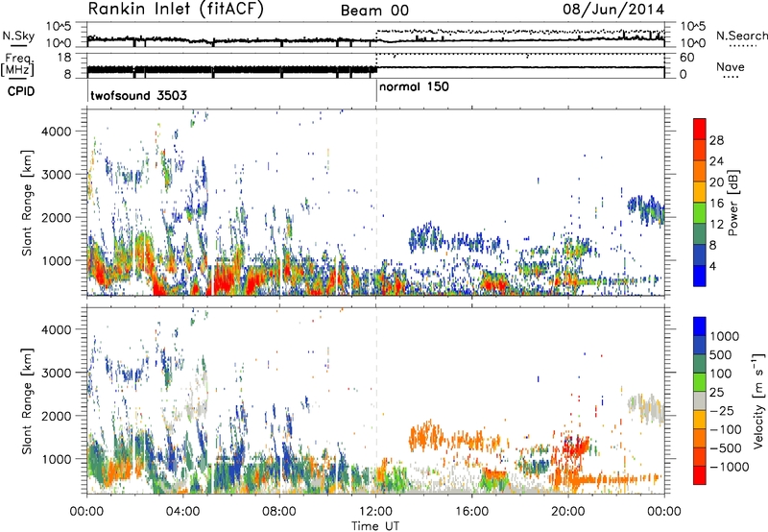Screen dimensions: 768x532
Task: Select the "-1000" tick on Velocity colorbar
Action: 729,467
